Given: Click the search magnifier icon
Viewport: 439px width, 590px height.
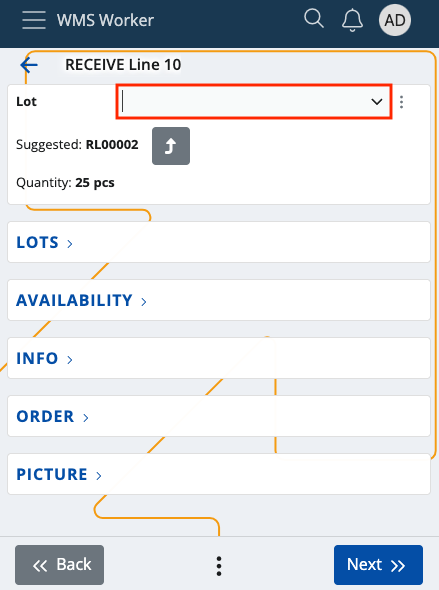Looking at the screenshot, I should tap(314, 19).
